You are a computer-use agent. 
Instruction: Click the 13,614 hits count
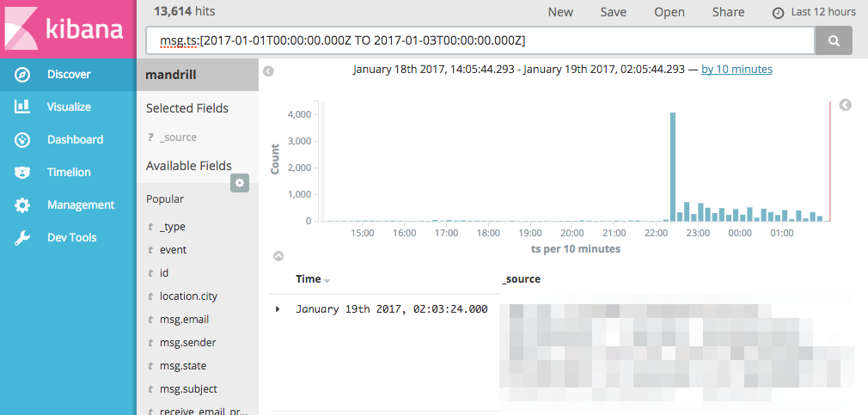(184, 10)
